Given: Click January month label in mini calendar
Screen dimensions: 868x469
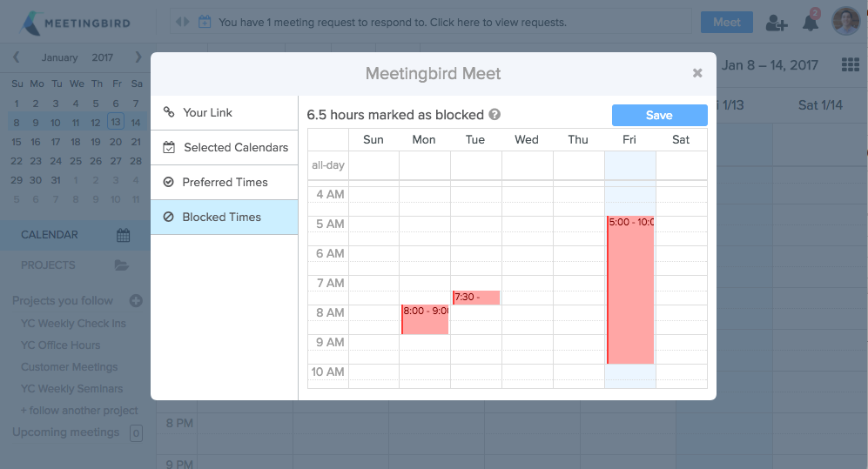Looking at the screenshot, I should (x=59, y=57).
